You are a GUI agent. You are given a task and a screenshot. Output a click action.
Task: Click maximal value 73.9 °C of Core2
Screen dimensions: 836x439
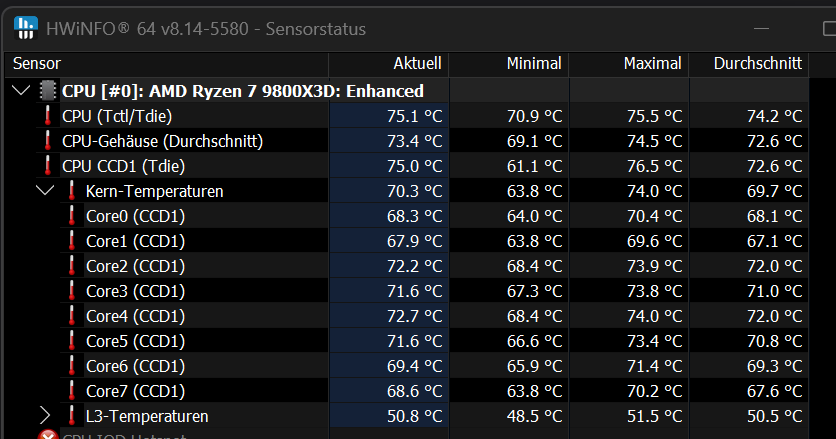click(655, 267)
